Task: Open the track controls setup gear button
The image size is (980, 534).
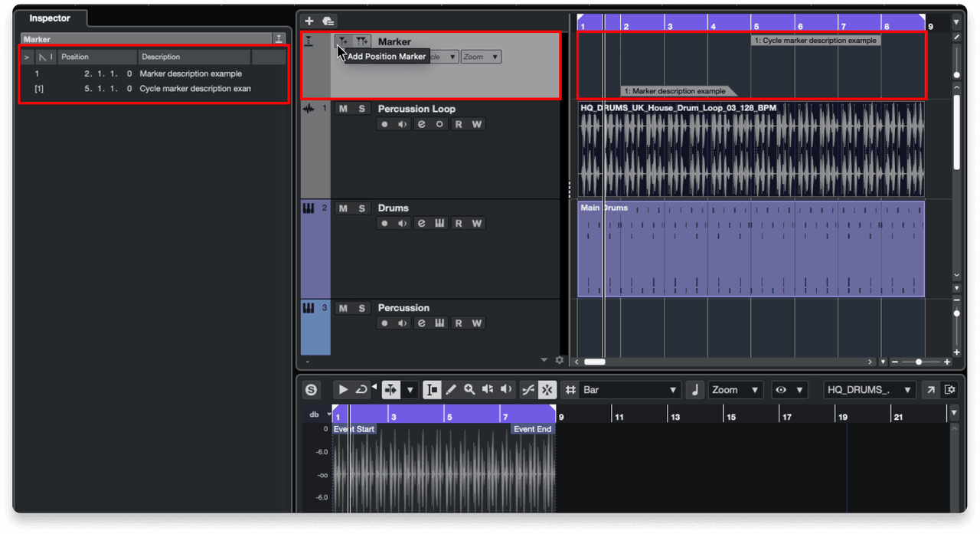Action: [559, 359]
